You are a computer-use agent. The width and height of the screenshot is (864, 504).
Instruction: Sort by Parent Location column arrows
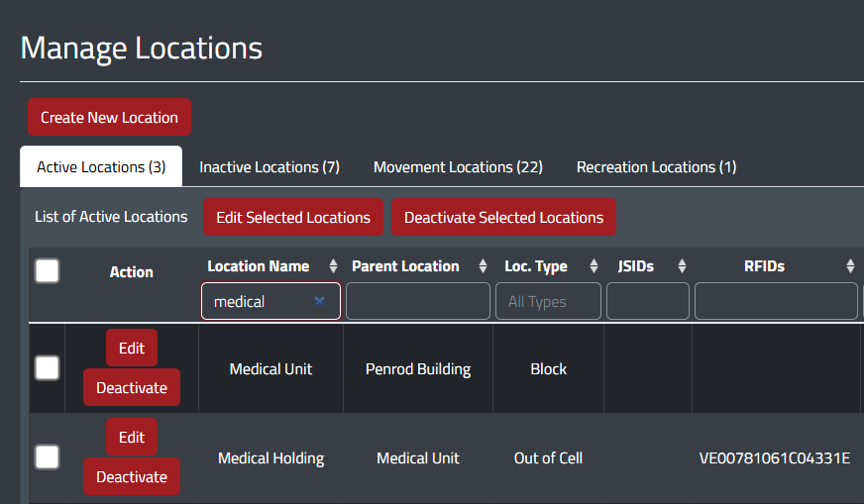coord(483,266)
